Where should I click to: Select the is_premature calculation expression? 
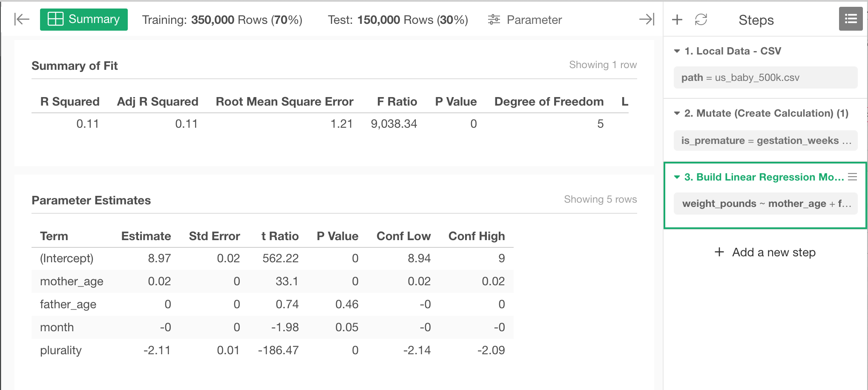(x=765, y=141)
